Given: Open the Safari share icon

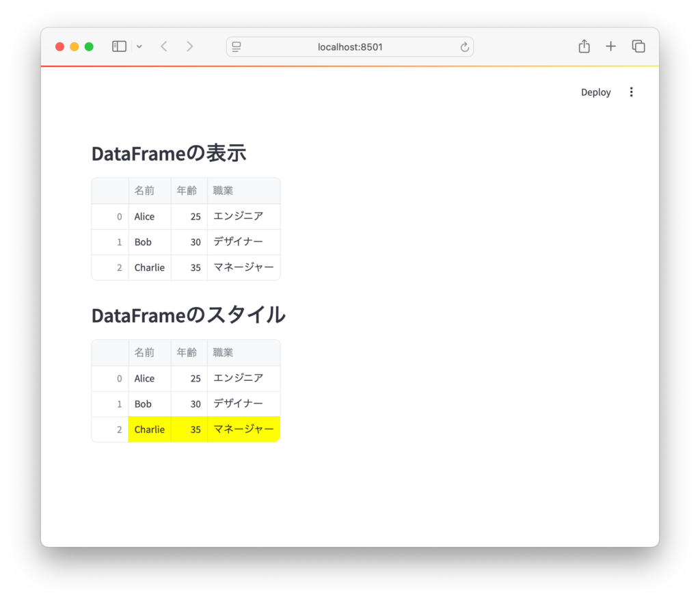Looking at the screenshot, I should [584, 46].
